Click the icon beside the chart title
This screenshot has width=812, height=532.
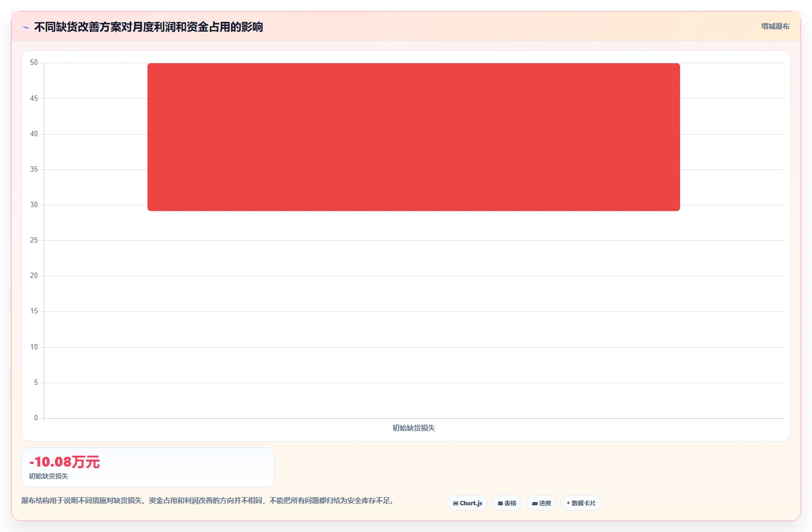click(x=26, y=27)
